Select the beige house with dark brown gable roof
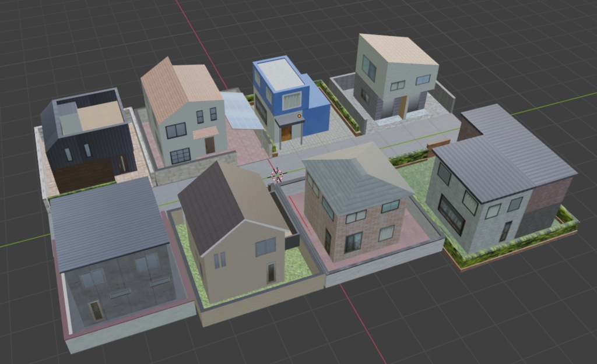 234,232
